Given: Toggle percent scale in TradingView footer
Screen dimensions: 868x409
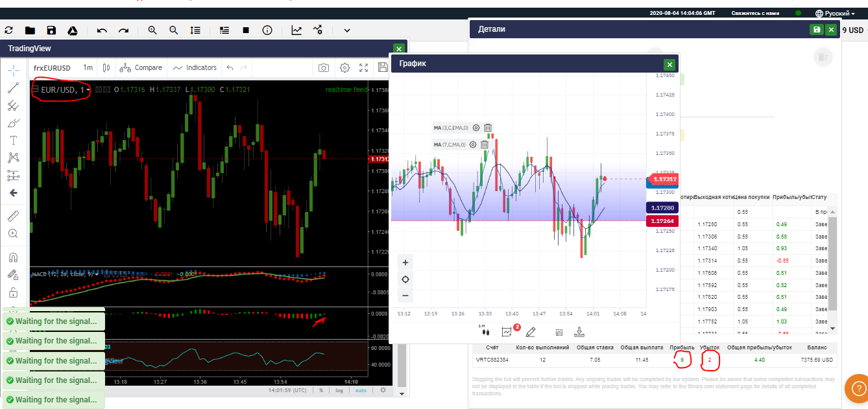Looking at the screenshot, I should coord(321,390).
